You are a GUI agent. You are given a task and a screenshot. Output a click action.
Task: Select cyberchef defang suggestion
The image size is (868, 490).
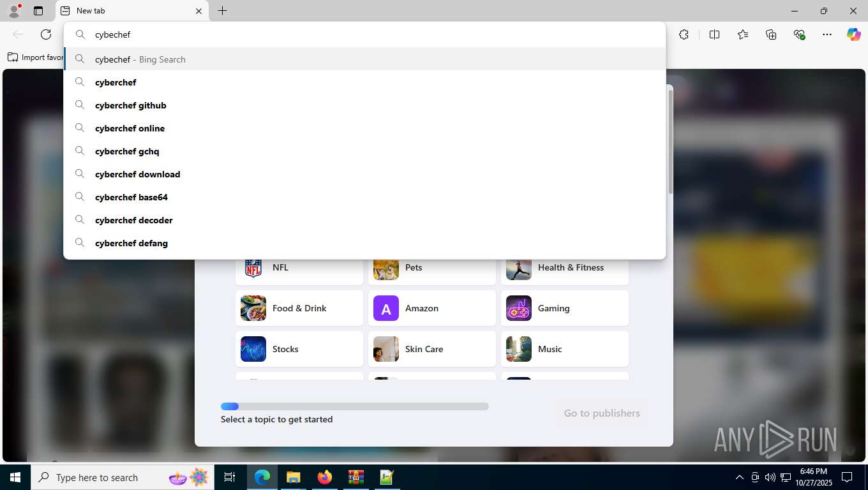coord(364,243)
